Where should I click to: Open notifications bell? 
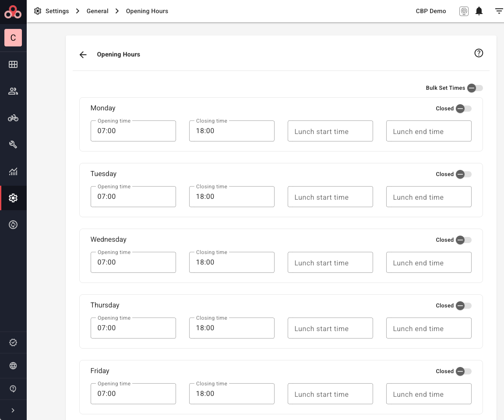(x=479, y=11)
